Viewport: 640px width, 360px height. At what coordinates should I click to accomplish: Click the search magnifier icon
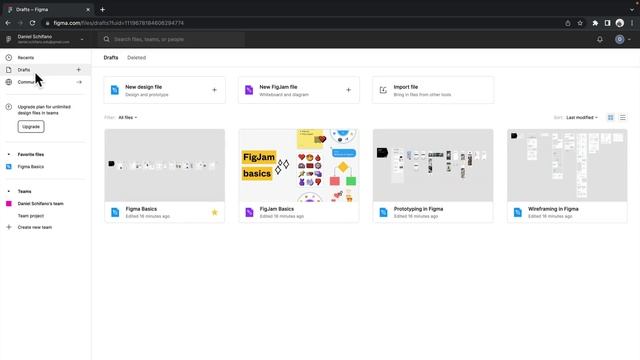coord(107,39)
